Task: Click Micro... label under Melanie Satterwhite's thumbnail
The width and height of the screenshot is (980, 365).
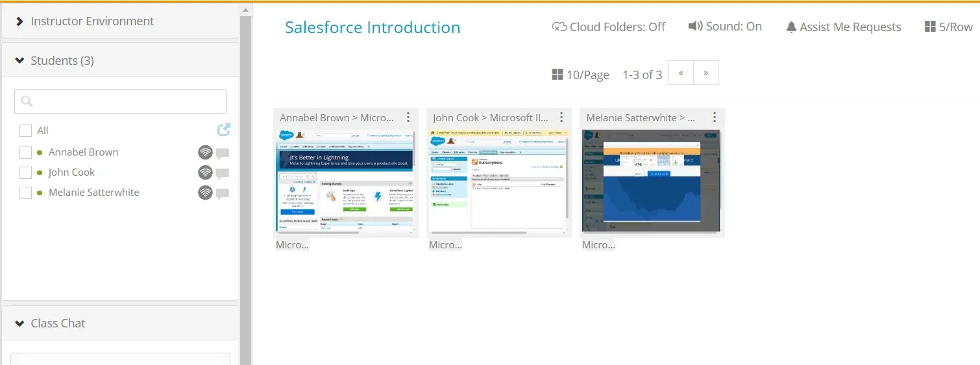Action: (x=598, y=245)
